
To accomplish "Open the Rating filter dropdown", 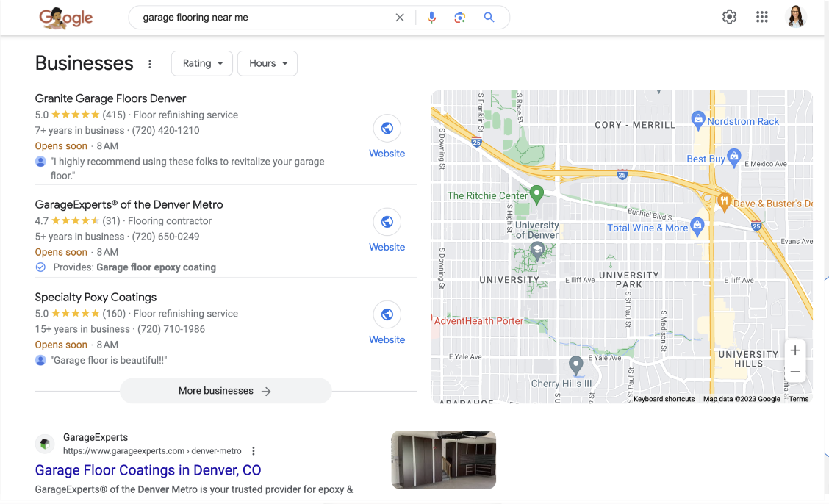I will pos(202,63).
